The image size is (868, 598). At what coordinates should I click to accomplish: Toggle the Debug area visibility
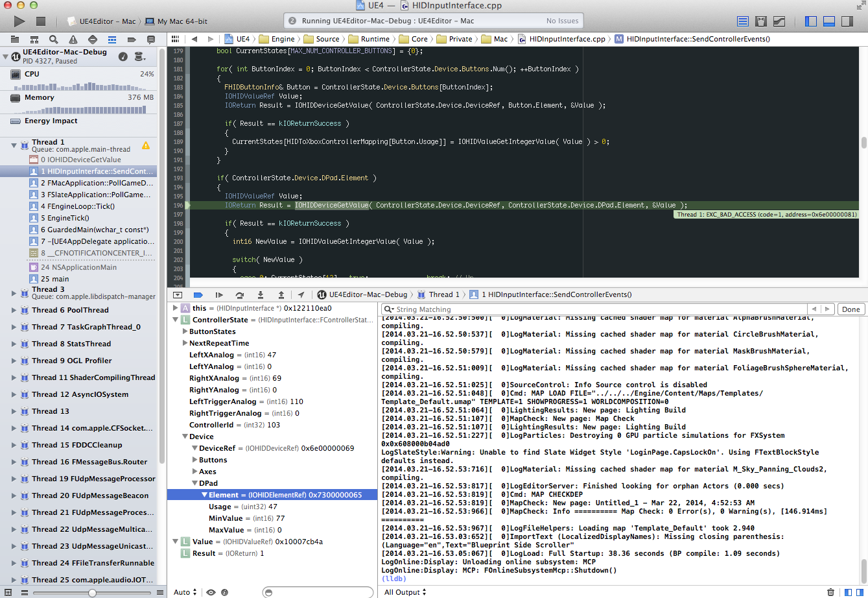coord(828,21)
